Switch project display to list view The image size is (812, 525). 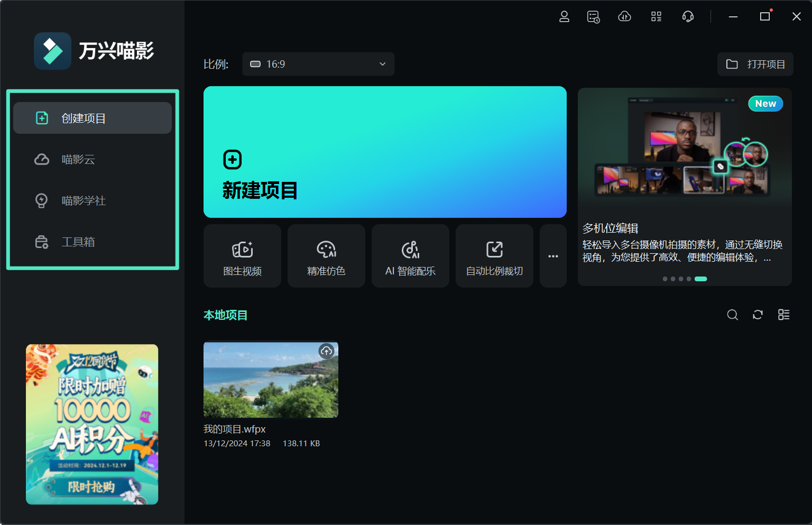pos(783,315)
